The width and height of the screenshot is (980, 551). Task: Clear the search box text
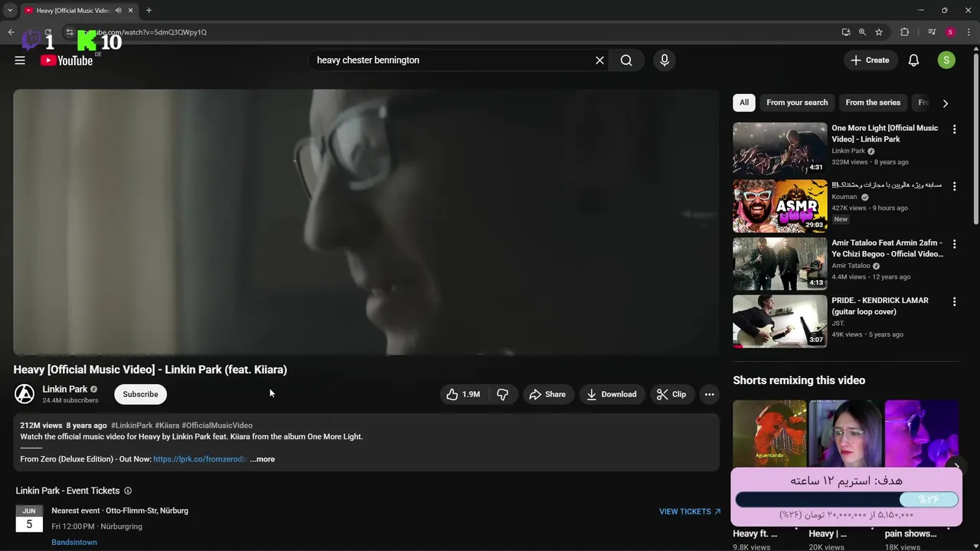(599, 60)
